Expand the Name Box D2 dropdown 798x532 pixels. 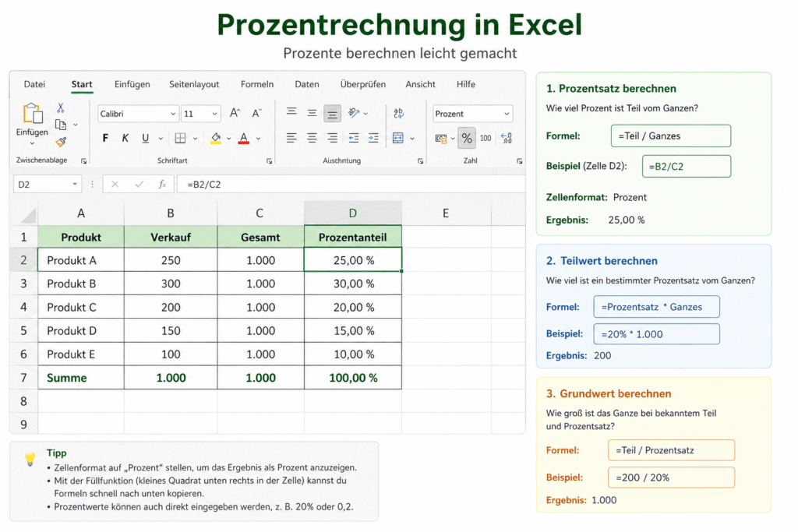pyautogui.click(x=75, y=184)
